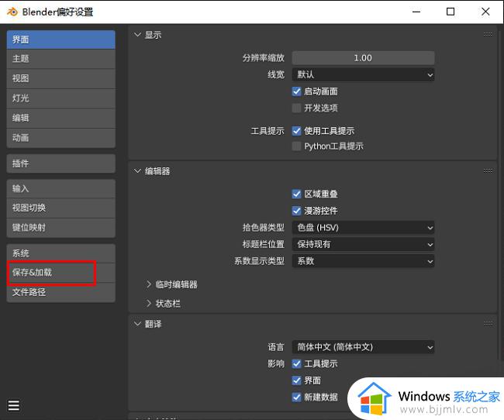Enable the 开发选项 checkbox
This screenshot has height=420, width=504.
pos(296,108)
